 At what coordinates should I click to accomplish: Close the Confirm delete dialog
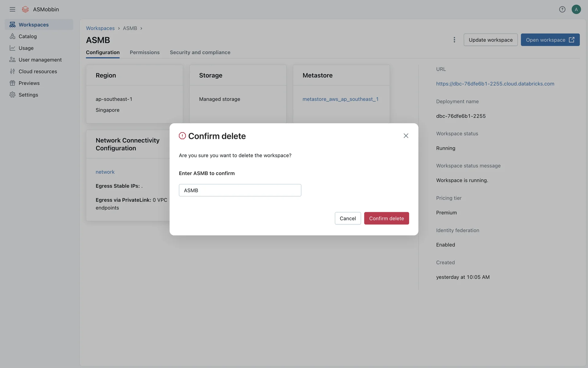click(406, 136)
